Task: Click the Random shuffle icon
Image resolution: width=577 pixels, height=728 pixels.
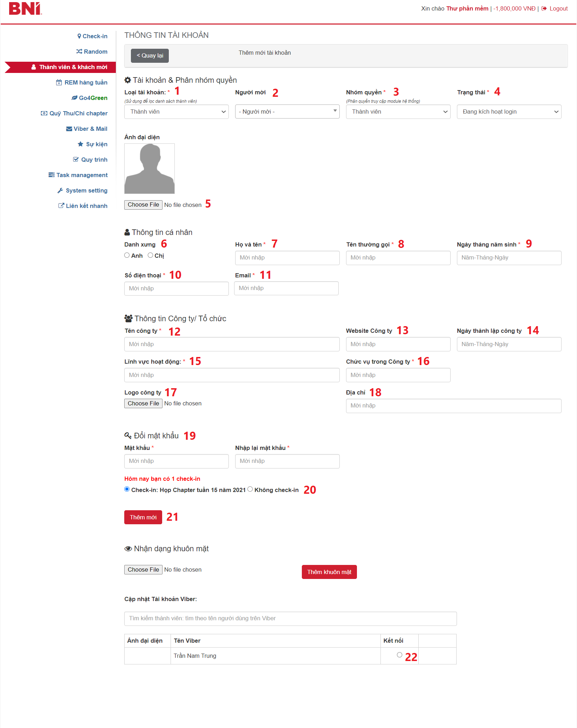Action: (x=79, y=52)
